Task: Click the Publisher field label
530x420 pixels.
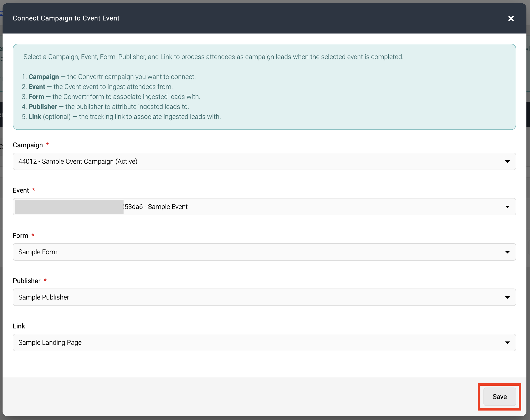Action: [27, 281]
